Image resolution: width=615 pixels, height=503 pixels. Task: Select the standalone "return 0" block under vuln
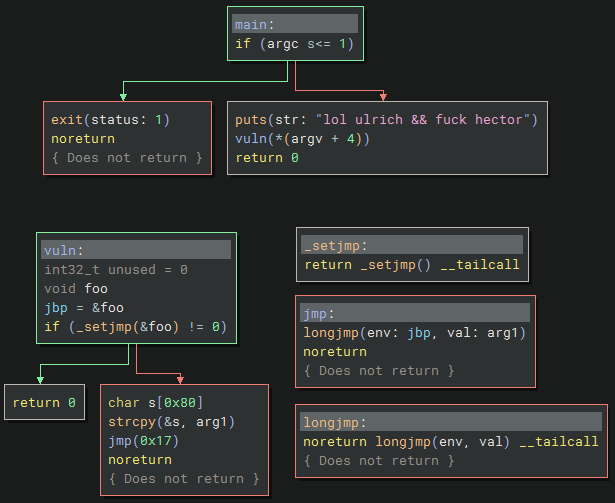(44, 403)
